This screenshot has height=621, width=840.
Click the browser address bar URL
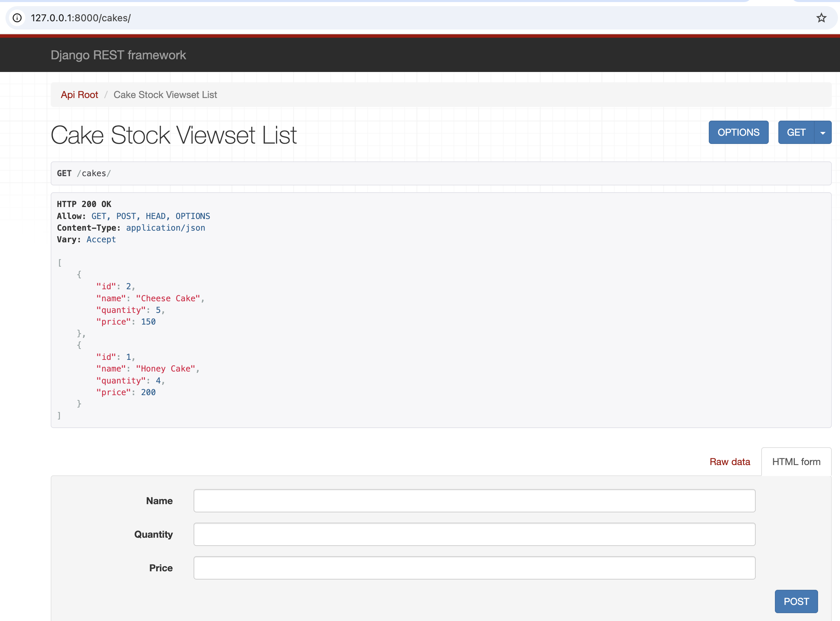(81, 18)
